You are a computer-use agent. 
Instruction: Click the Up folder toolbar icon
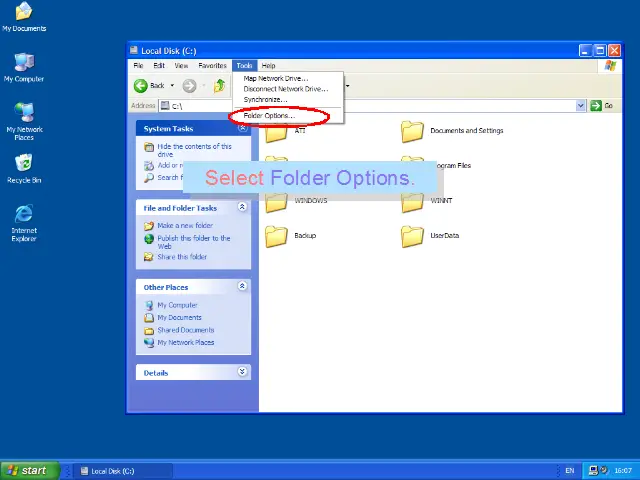click(220, 86)
